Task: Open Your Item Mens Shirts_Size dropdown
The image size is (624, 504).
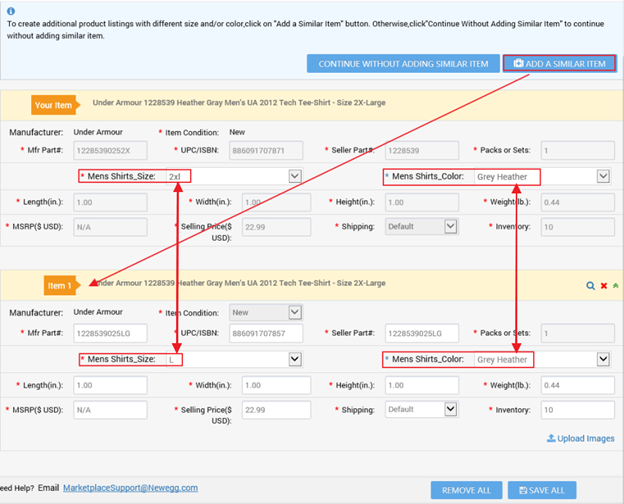Action: click(294, 176)
